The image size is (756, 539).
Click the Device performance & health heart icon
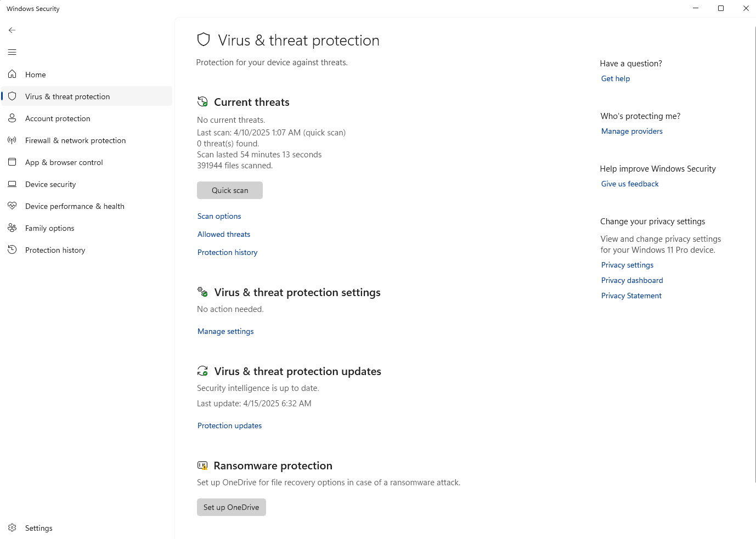click(12, 206)
